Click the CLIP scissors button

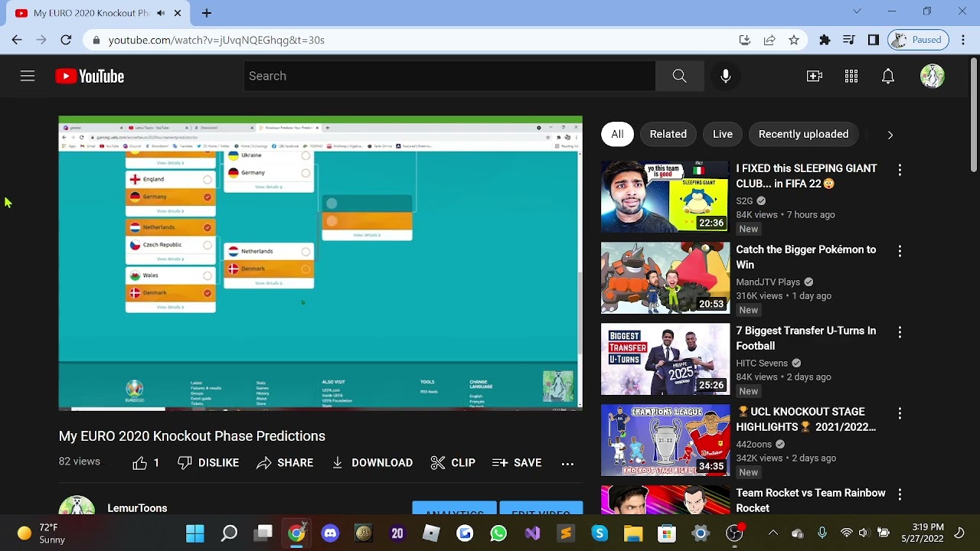[x=453, y=463]
